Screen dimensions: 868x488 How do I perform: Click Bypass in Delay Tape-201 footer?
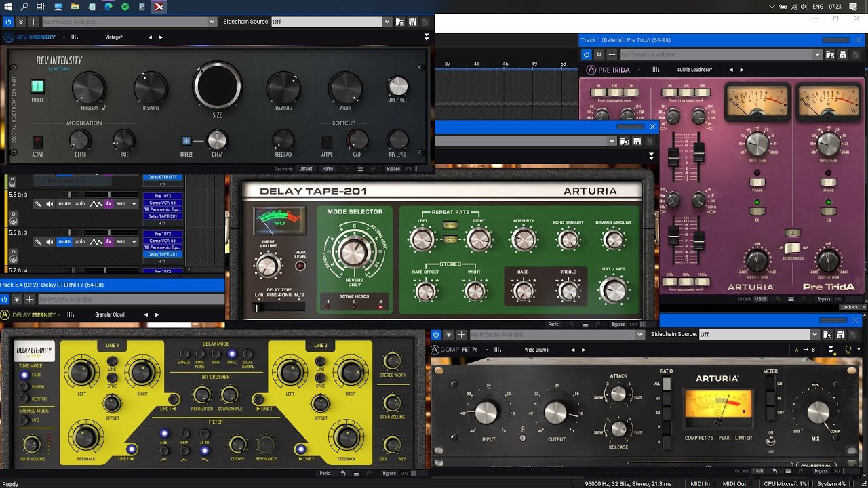(618, 325)
